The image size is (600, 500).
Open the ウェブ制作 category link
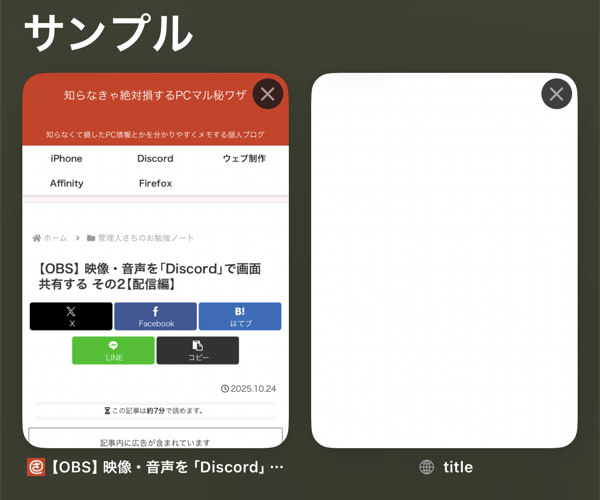click(244, 158)
